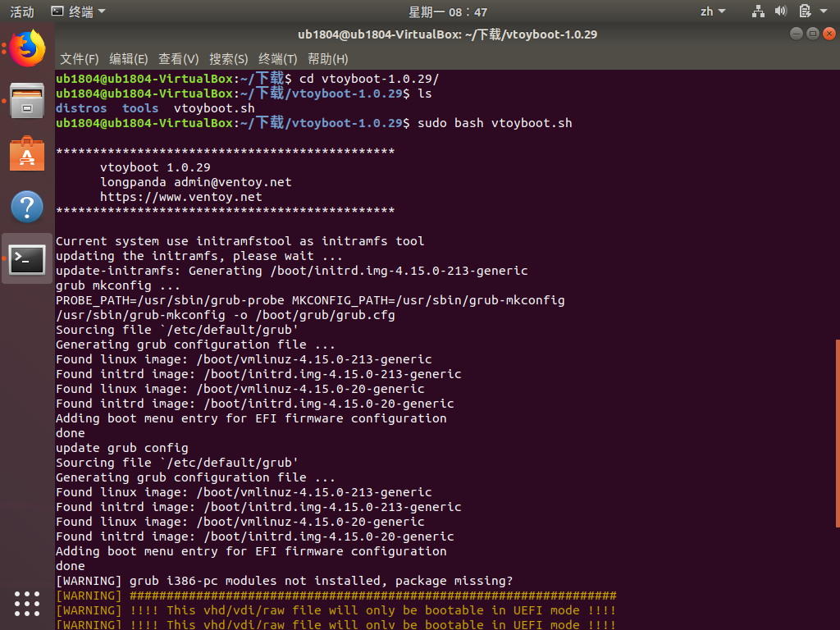Click 'vtoyboot.sh' in ls output
Screen dimensions: 840x630
point(214,108)
